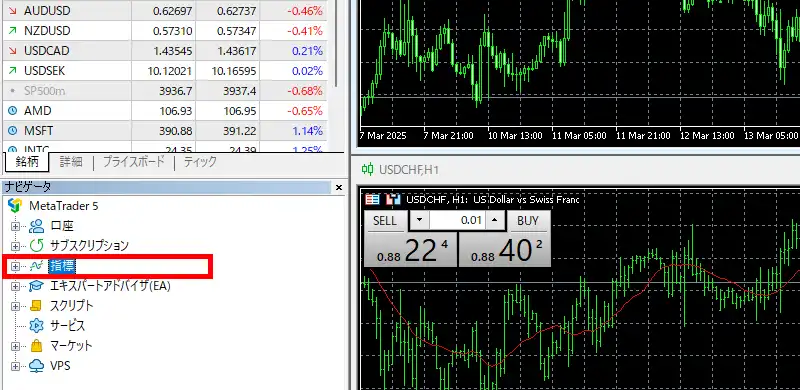800x390 pixels.
Task: Click the USDSEK up arrow icon
Action: pos(13,71)
